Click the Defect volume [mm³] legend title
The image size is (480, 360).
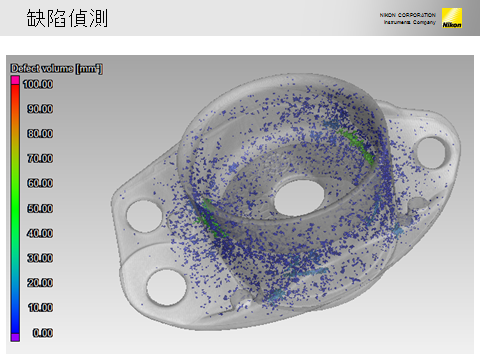tap(56, 69)
